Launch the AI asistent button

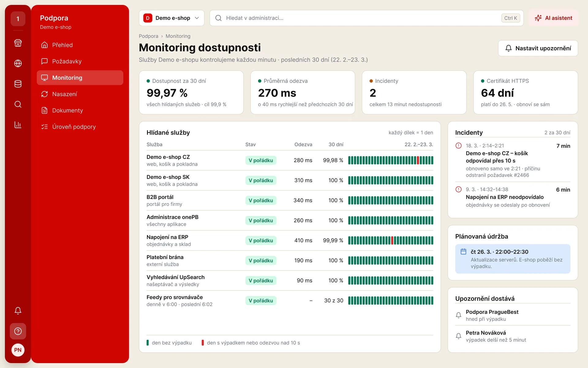554,18
